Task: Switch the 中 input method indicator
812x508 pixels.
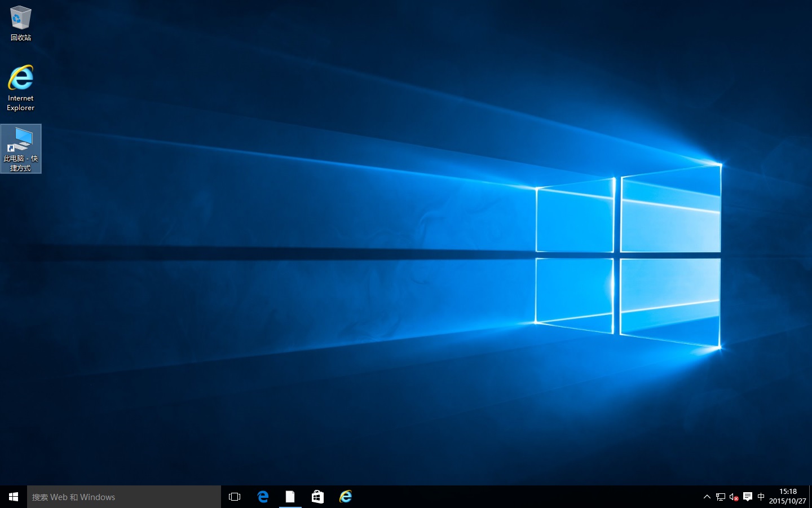Action: (x=761, y=497)
